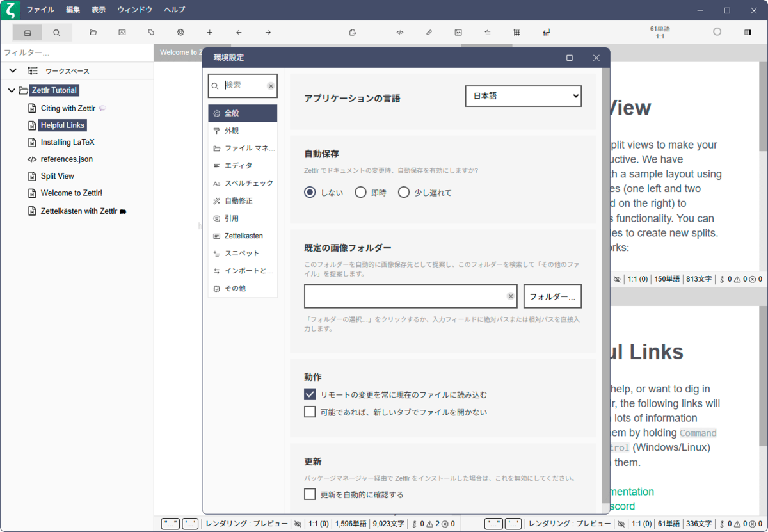Image resolution: width=768 pixels, height=532 pixels.
Task: Uncheck リモートの変更を常に現在のファイルに読み込む
Action: click(x=310, y=394)
